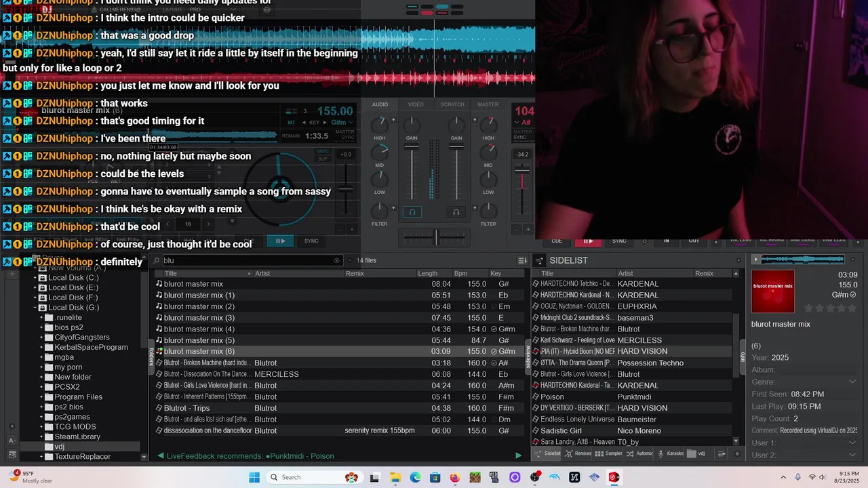The image size is (868, 488).
Task: Open the Genre dropdown in info panel
Action: [x=852, y=382]
